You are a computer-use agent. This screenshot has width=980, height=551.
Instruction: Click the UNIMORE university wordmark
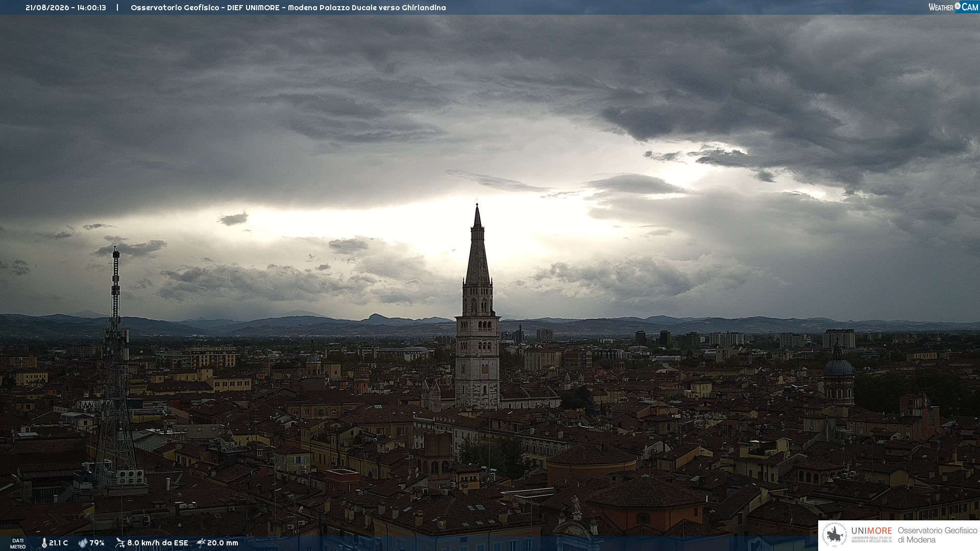[871, 531]
